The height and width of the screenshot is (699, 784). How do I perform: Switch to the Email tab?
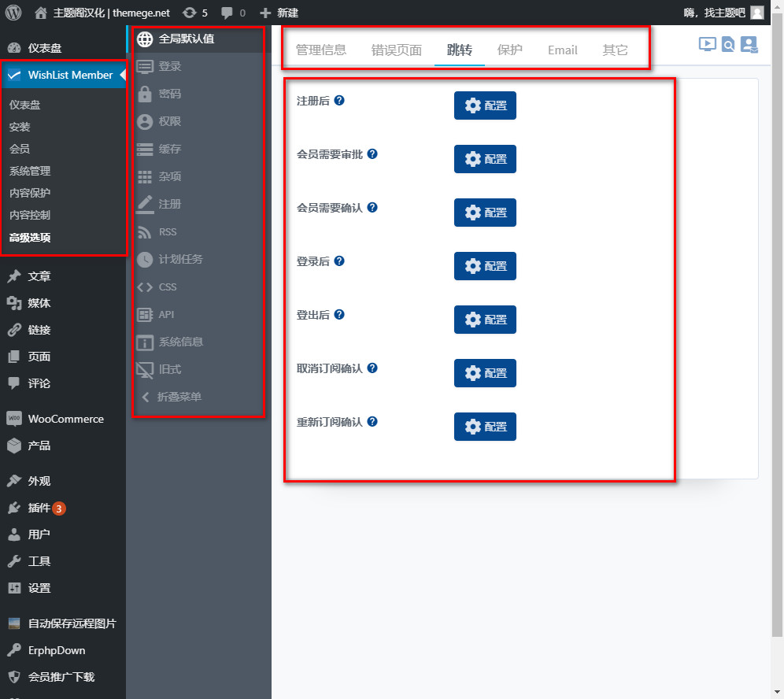point(563,50)
